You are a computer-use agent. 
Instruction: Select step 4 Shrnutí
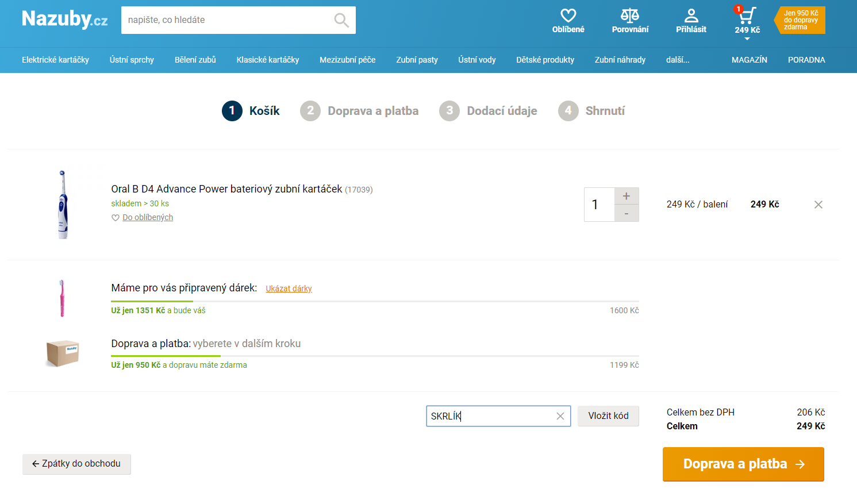coord(591,111)
